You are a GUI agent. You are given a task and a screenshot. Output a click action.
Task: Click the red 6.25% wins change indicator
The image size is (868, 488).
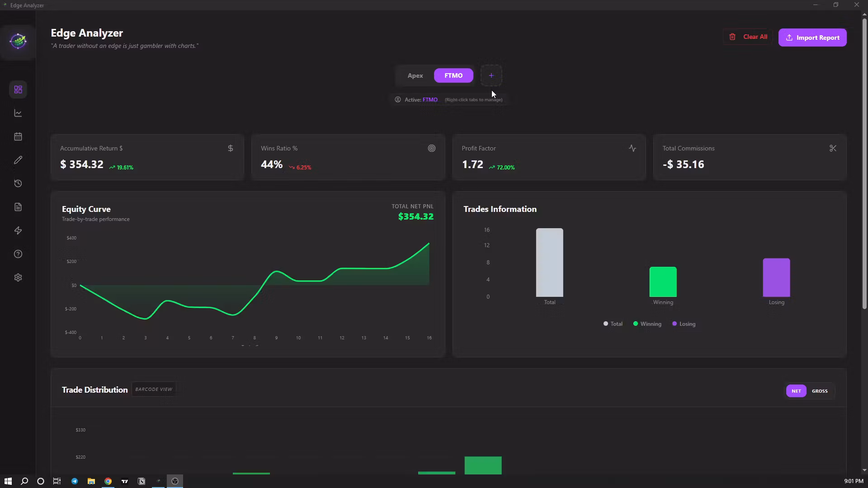pos(300,167)
